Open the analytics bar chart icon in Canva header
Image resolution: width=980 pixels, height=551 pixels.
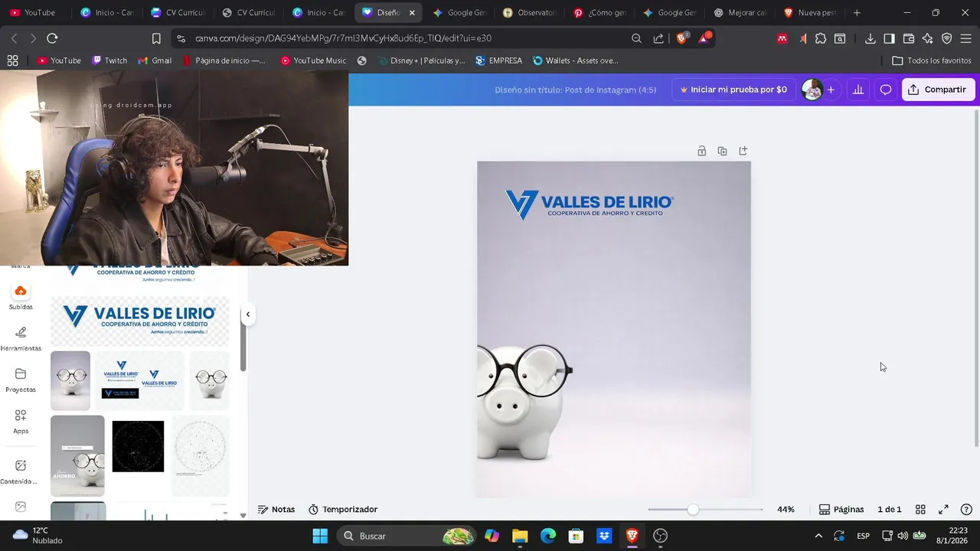858,90
